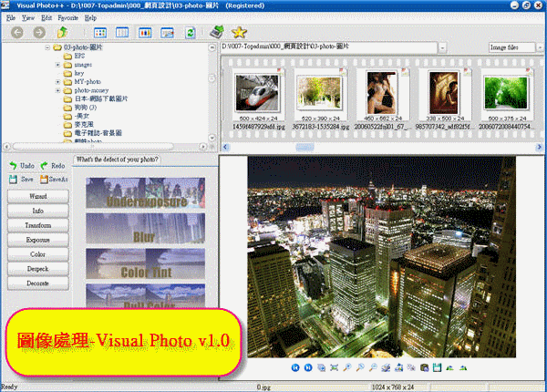Go up one folder level
This screenshot has width=547, height=392.
coord(63,33)
